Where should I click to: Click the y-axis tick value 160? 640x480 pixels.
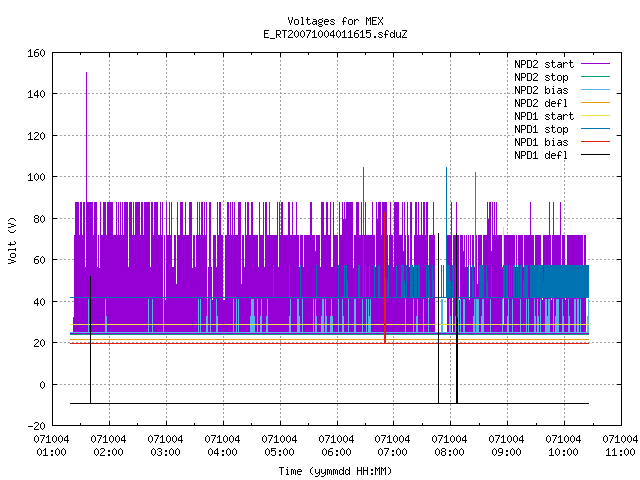[36, 53]
